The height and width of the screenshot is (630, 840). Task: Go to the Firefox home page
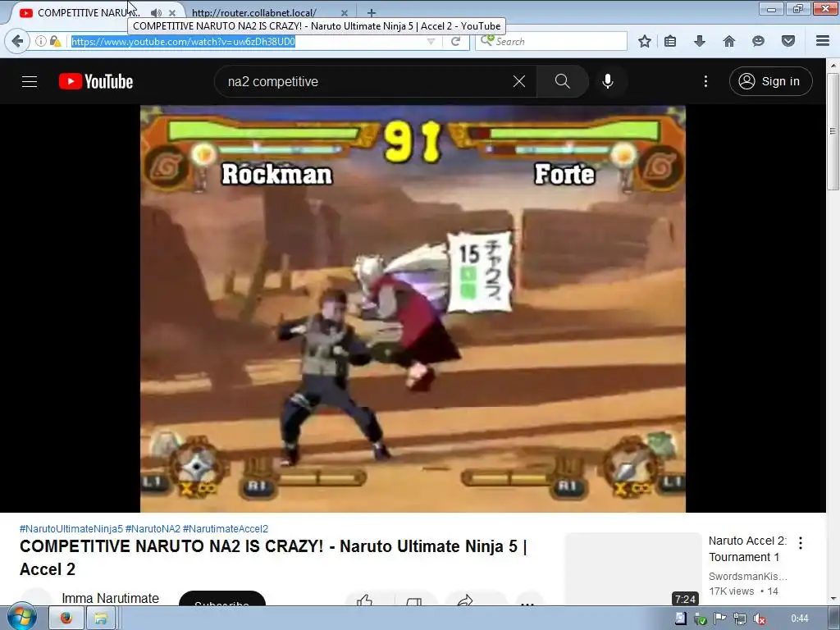(729, 41)
